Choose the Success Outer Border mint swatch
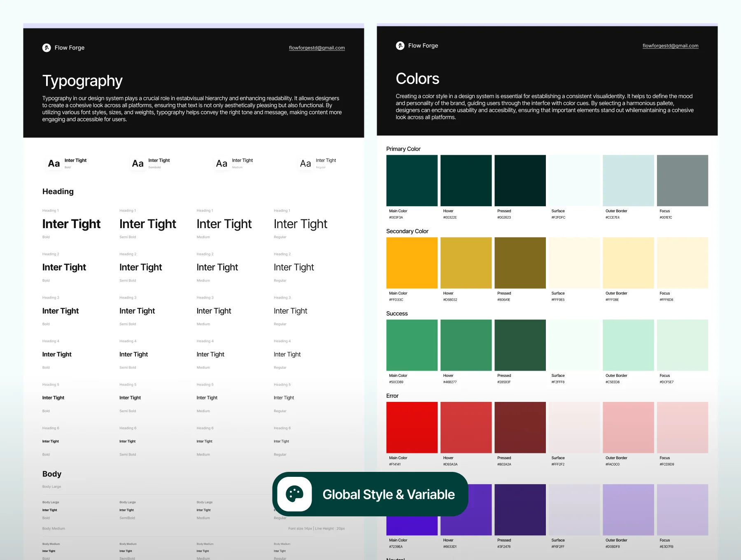 point(629,345)
